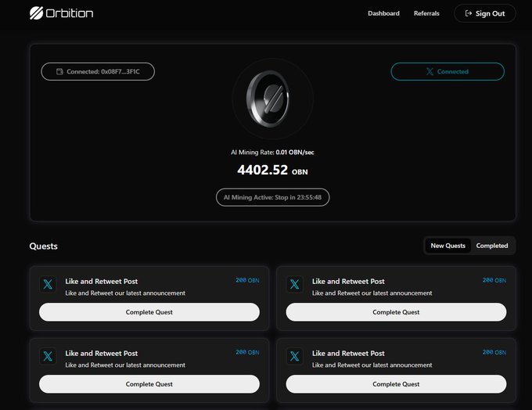Open the Dashboard page
Screen dimensions: 532x410
click(383, 13)
